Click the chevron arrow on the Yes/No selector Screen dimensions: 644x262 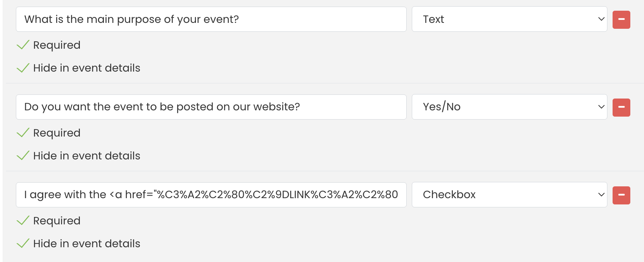click(601, 107)
